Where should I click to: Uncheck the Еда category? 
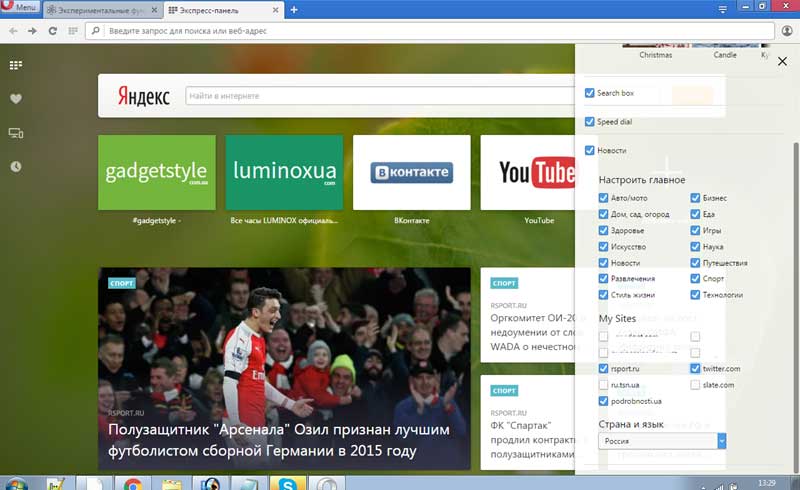pos(695,214)
